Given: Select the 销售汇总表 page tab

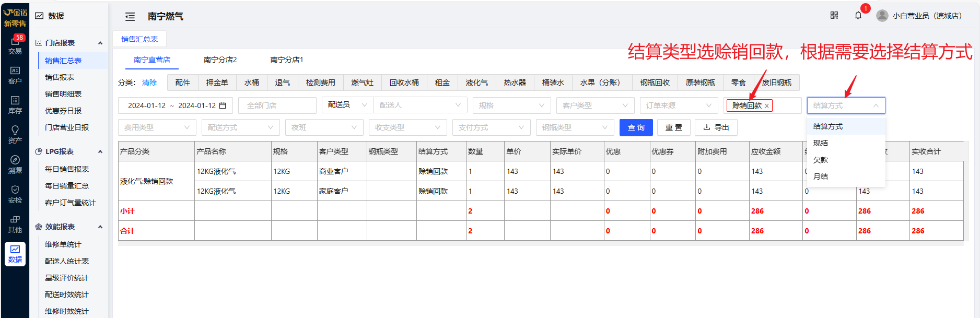Looking at the screenshot, I should click(x=139, y=39).
